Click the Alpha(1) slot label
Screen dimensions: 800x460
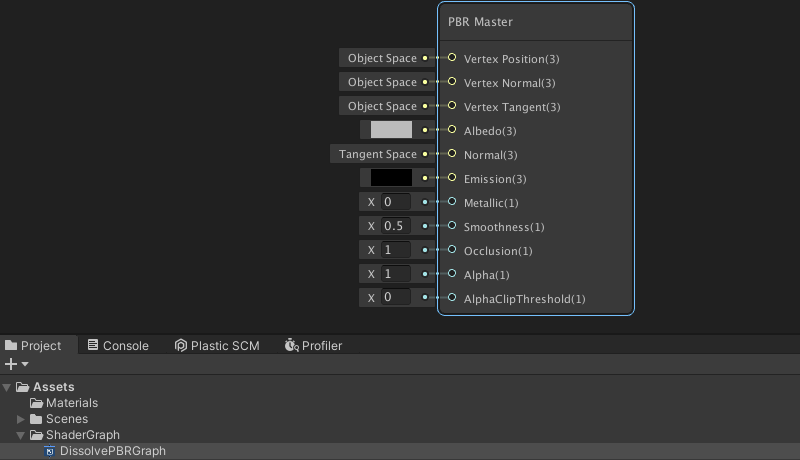pos(486,275)
